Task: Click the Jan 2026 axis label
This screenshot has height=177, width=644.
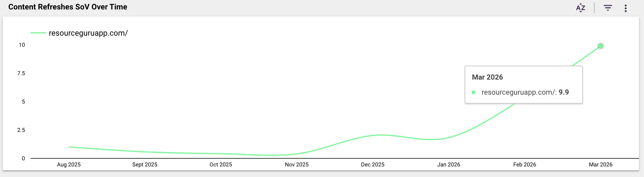Action: (x=449, y=164)
